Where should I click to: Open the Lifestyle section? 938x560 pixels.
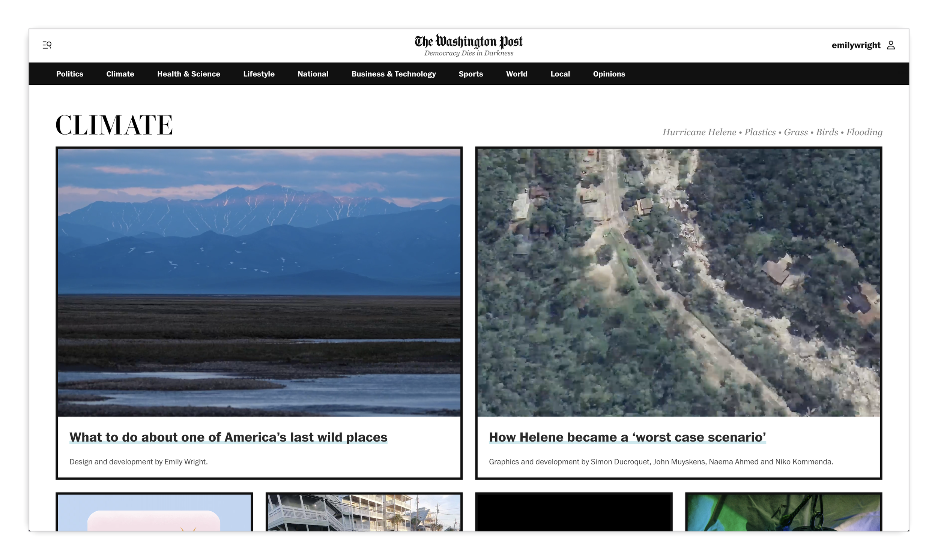[259, 74]
